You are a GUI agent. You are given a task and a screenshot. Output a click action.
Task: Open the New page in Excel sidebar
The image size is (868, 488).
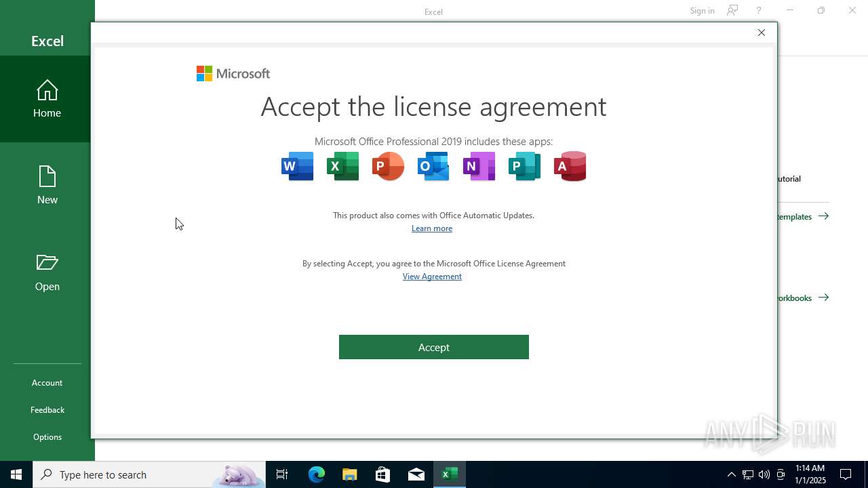click(47, 186)
